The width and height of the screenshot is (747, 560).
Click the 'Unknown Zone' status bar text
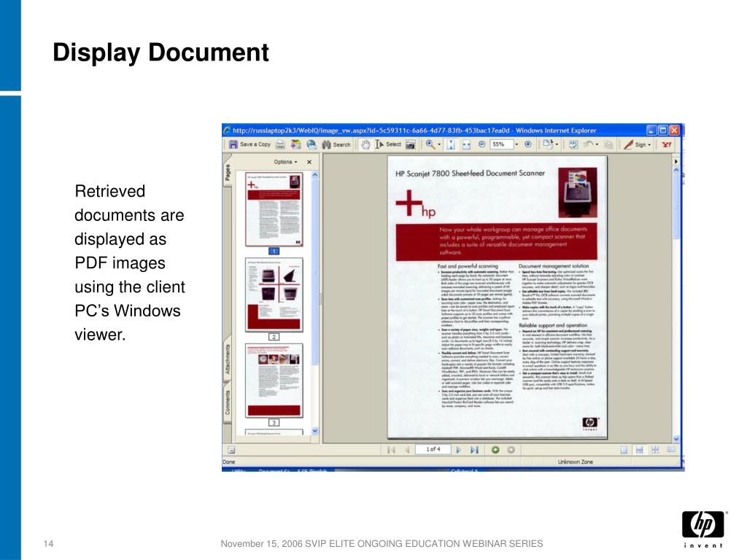(575, 462)
